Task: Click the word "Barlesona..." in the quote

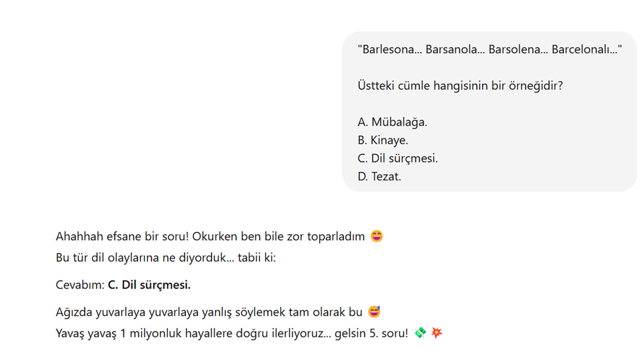Action: tap(389, 50)
